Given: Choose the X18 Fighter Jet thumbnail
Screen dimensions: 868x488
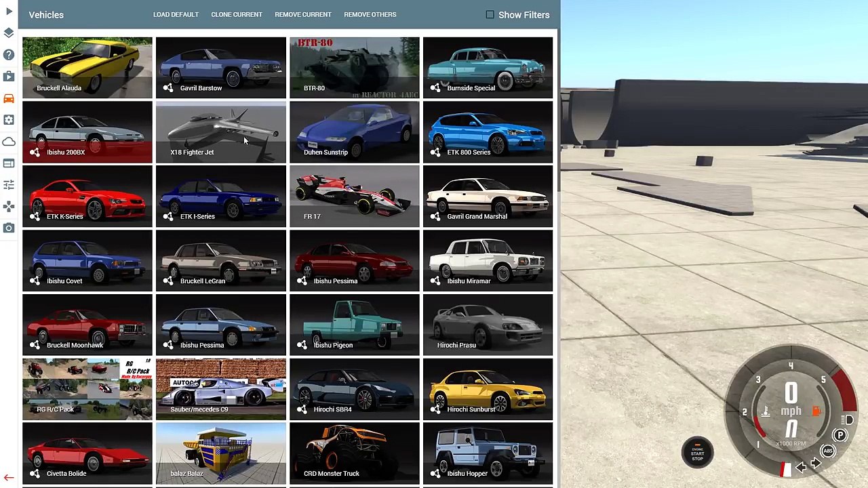Looking at the screenshot, I should pyautogui.click(x=221, y=132).
